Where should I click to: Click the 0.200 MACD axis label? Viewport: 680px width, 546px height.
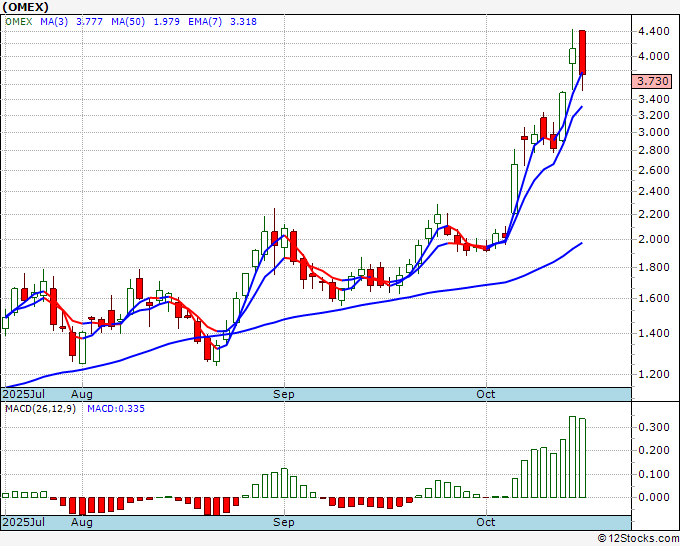654,451
